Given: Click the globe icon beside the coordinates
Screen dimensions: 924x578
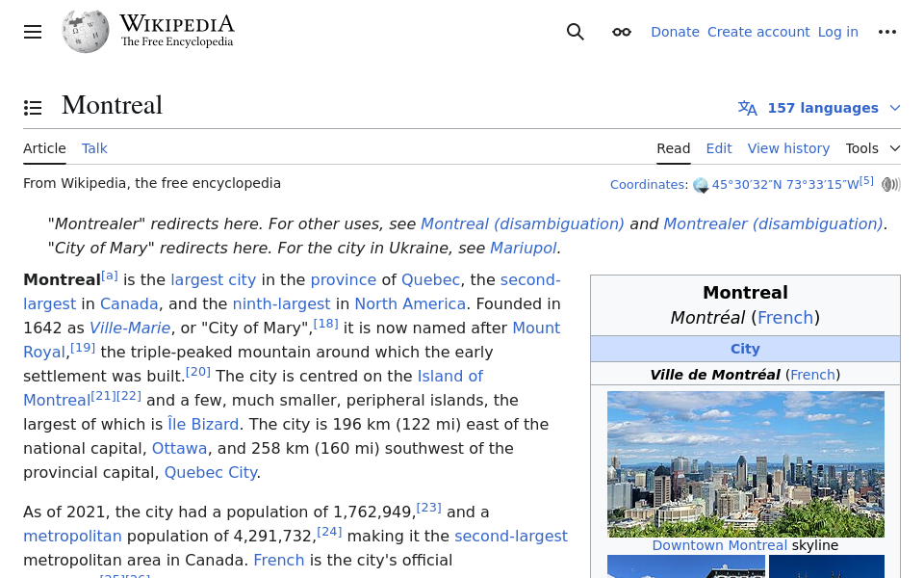Looking at the screenshot, I should [702, 185].
